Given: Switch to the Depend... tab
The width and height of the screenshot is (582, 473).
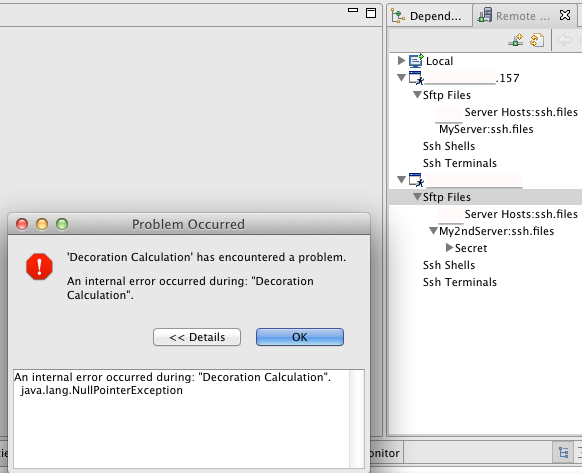Looking at the screenshot, I should coord(426,16).
